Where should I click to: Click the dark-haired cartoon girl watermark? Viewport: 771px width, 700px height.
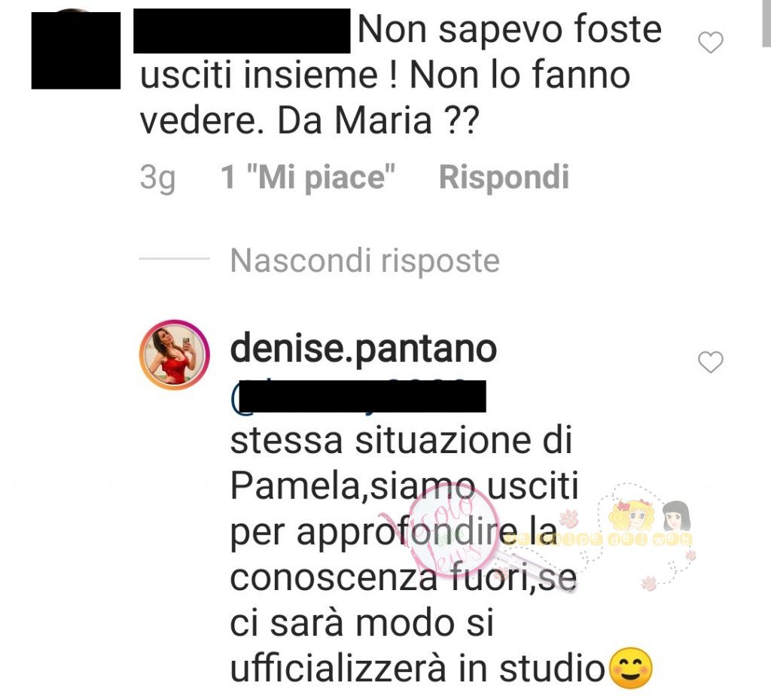pyautogui.click(x=677, y=516)
